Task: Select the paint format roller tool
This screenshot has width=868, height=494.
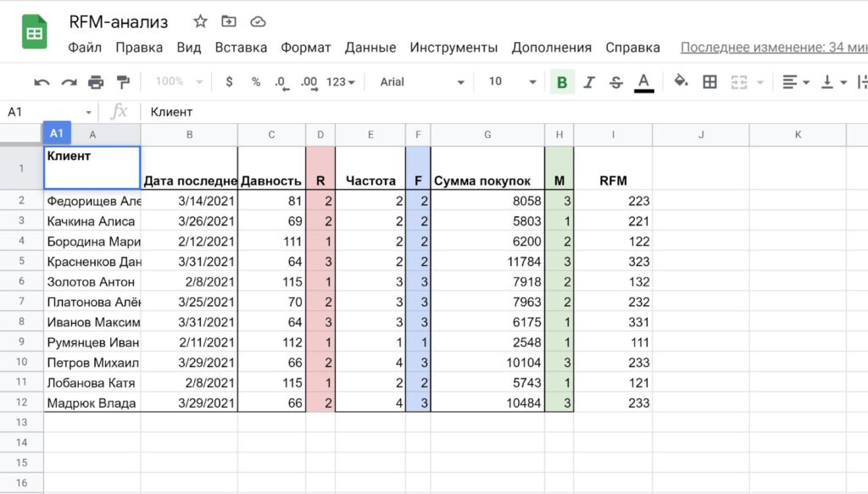Action: [x=123, y=82]
